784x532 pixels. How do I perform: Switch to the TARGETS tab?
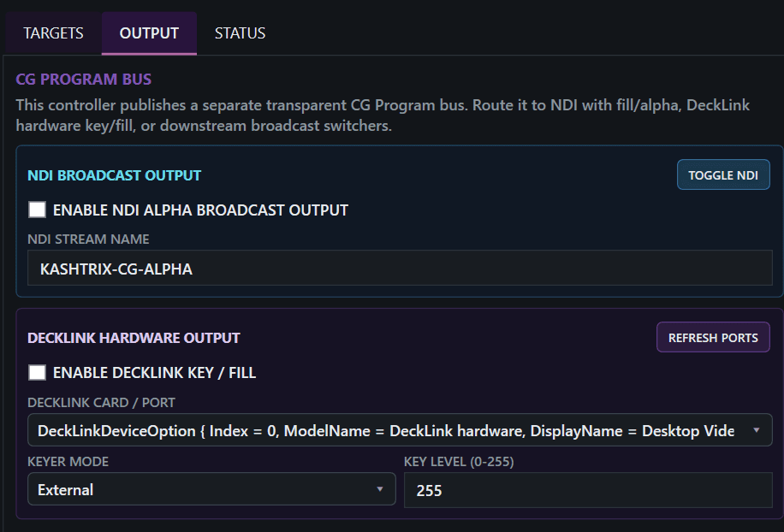click(x=54, y=33)
